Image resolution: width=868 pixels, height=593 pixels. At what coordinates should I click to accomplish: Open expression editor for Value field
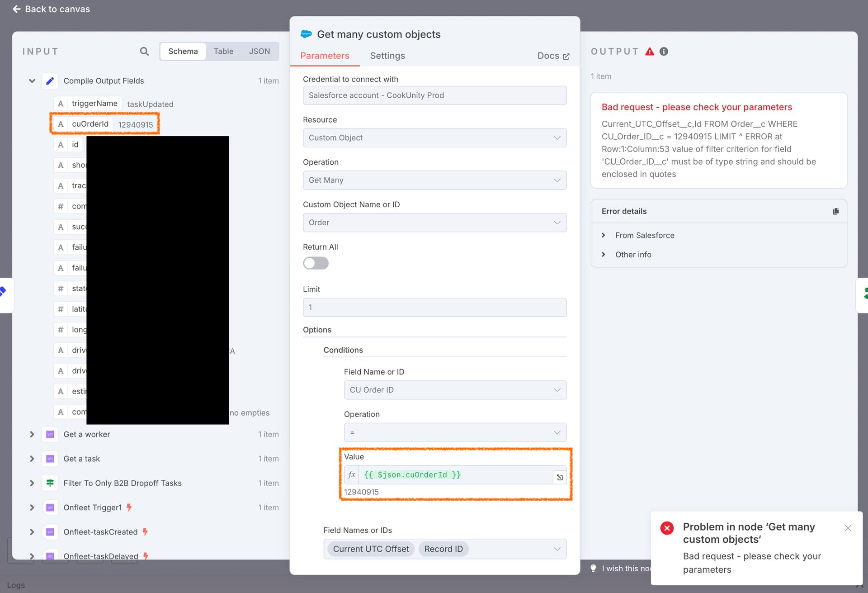tap(560, 477)
